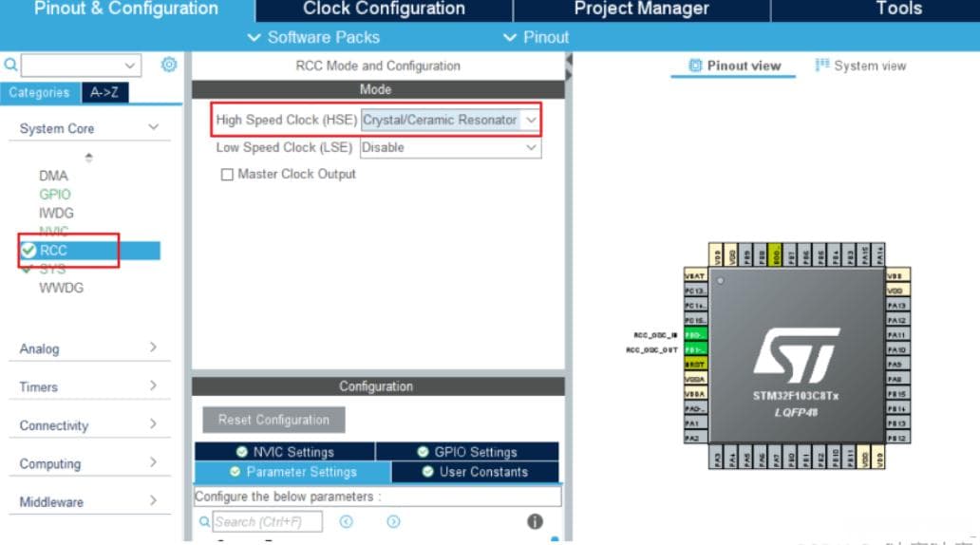Screen dimensions: 980x545
Task: Click the magnifier icon beside the category search
Action: coord(10,65)
